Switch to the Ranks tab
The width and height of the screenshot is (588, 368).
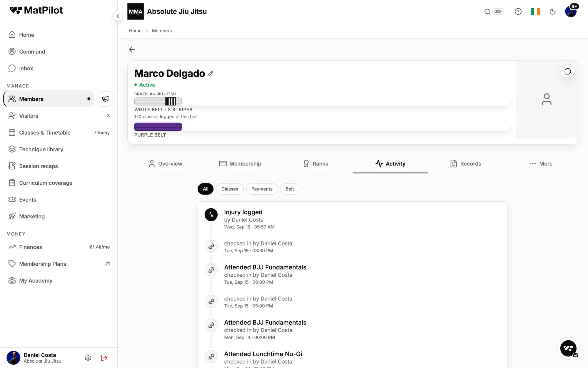point(315,164)
